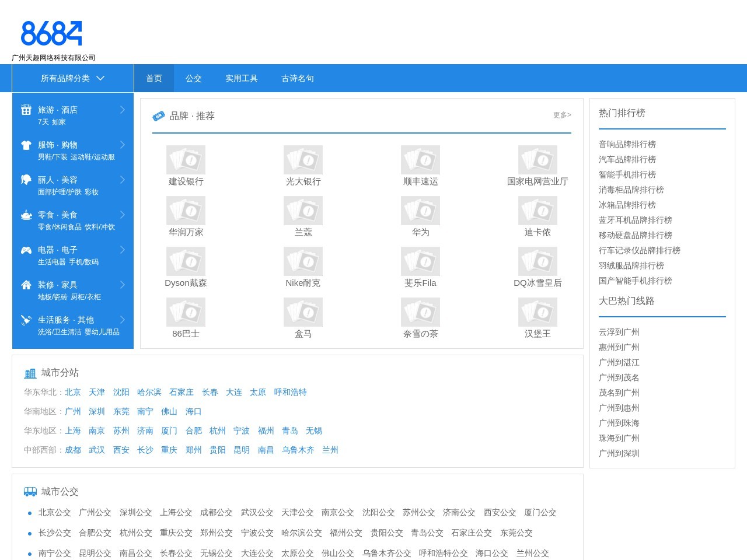Switch to the 古诗名句 tab
The image size is (747, 560).
click(x=298, y=78)
